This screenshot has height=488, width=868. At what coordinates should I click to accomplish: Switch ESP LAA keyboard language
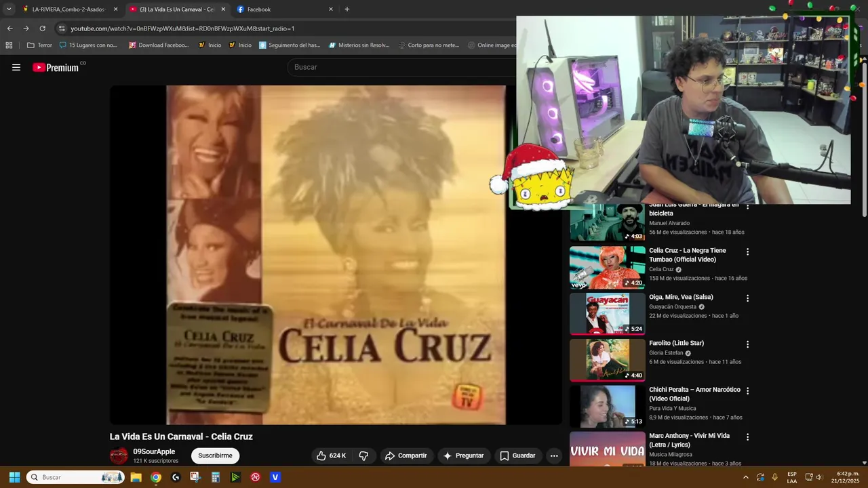click(792, 477)
